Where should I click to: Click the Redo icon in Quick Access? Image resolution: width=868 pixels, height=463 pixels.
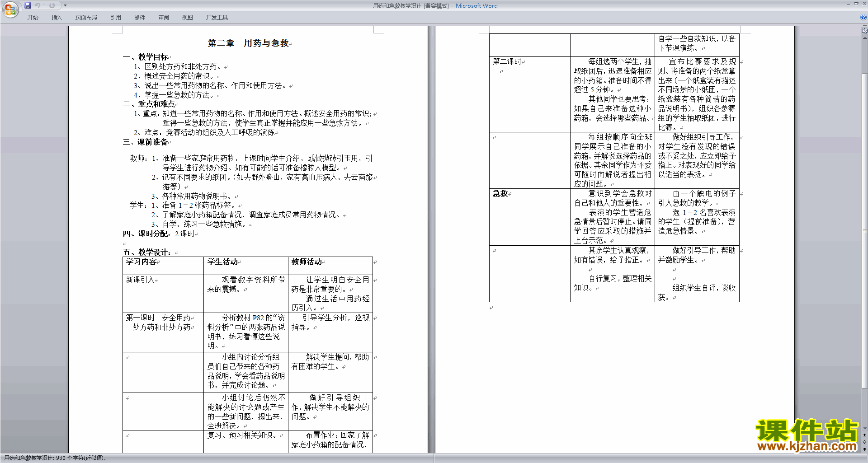[52, 5]
